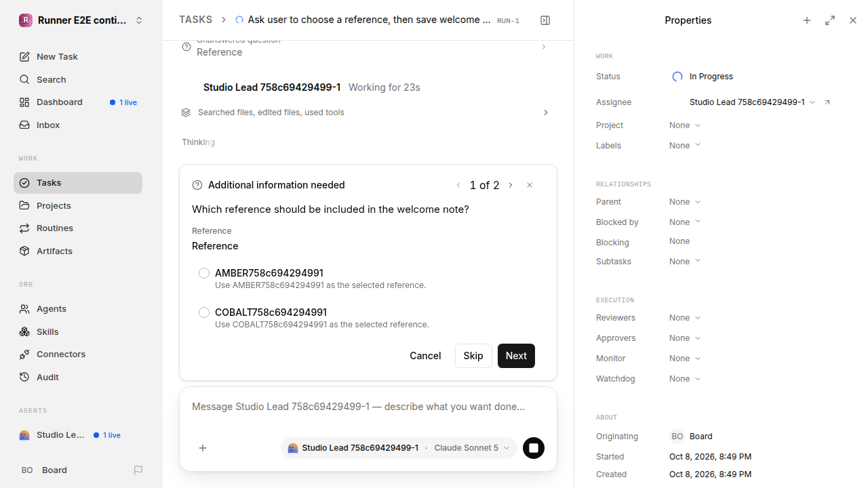The height and width of the screenshot is (488, 868).
Task: Open the Dashboard page
Action: (78, 102)
